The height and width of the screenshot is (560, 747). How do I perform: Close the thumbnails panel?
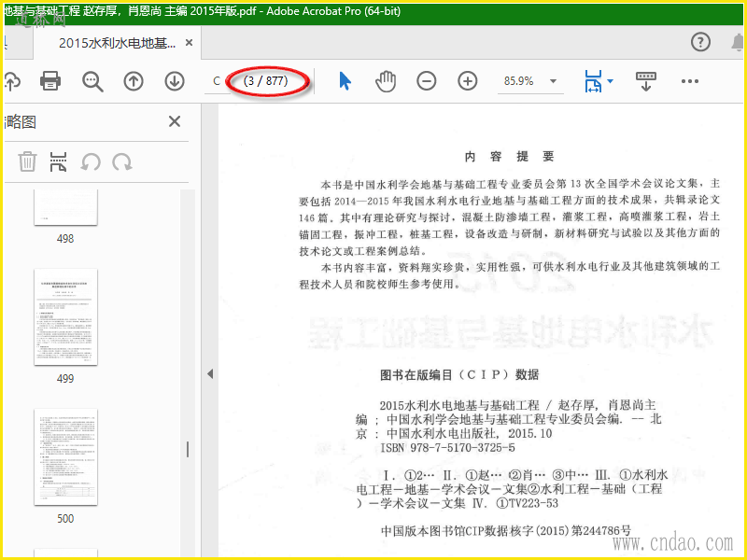coord(175,121)
